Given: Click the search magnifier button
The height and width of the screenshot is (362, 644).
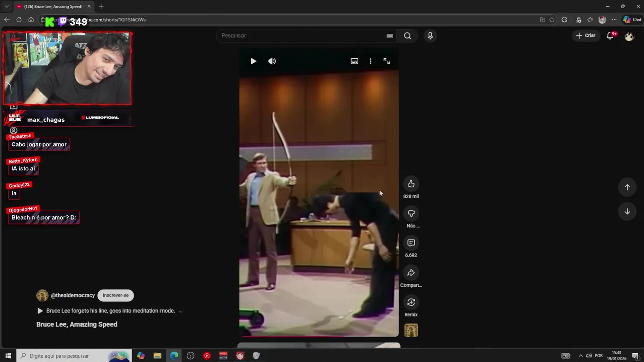Looking at the screenshot, I should click(407, 36).
